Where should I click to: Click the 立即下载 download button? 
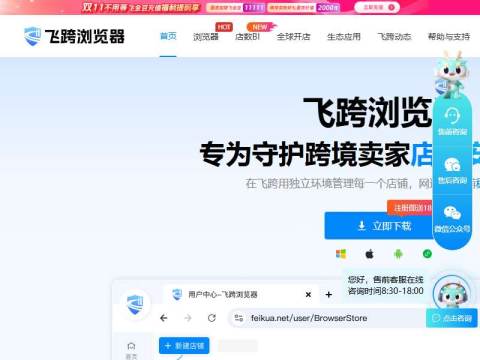coord(379,226)
